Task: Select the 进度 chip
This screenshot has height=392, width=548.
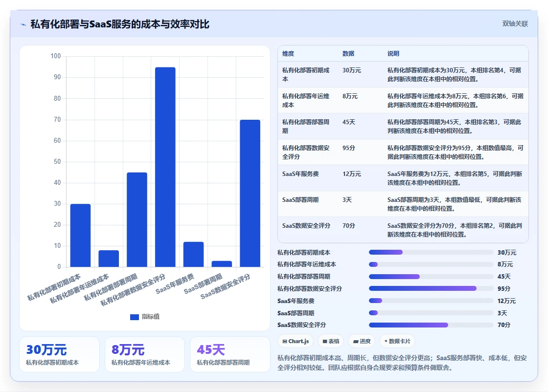Action: pyautogui.click(x=362, y=341)
